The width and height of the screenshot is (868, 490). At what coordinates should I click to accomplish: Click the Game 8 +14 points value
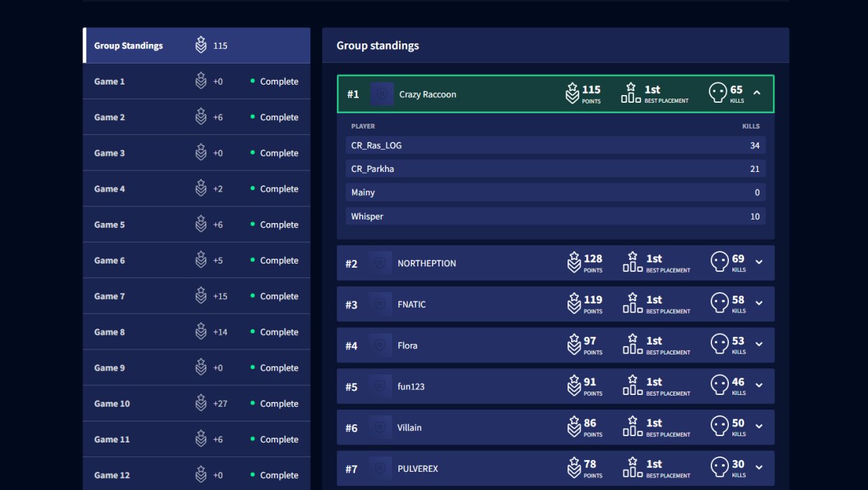pos(220,332)
